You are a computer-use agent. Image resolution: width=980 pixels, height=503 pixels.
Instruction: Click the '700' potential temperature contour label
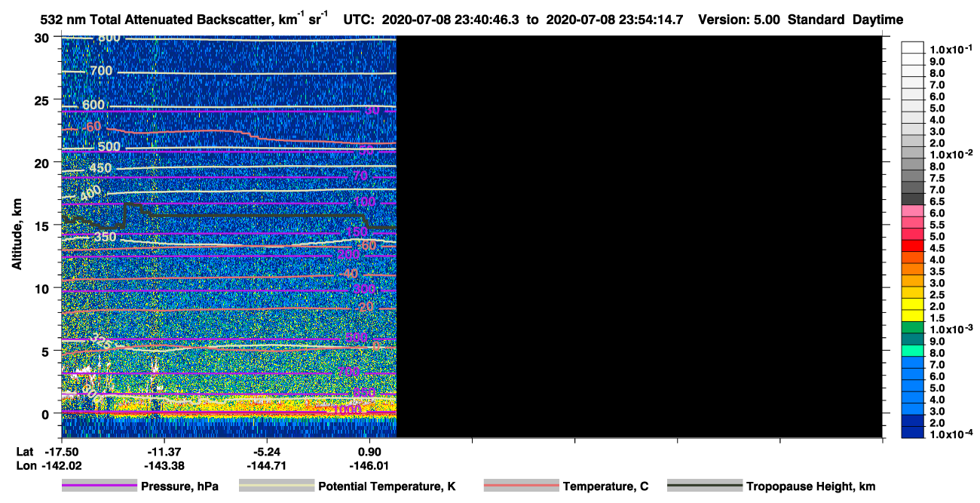(101, 71)
